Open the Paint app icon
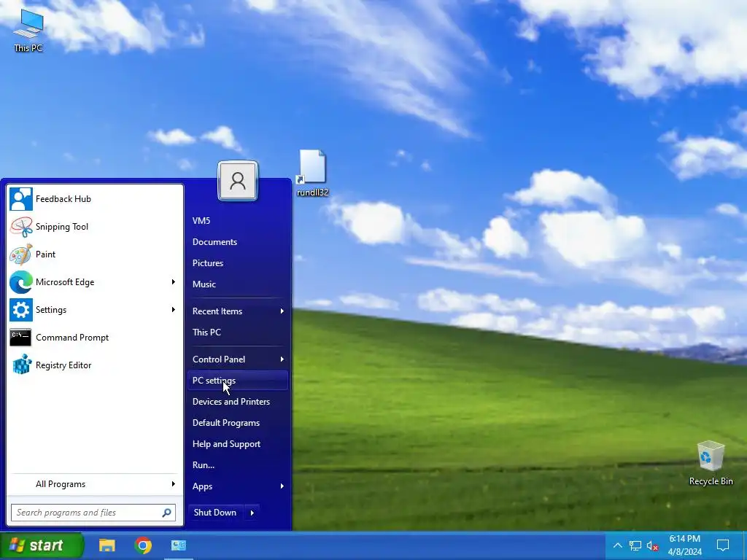This screenshot has height=560, width=747. coord(21,254)
